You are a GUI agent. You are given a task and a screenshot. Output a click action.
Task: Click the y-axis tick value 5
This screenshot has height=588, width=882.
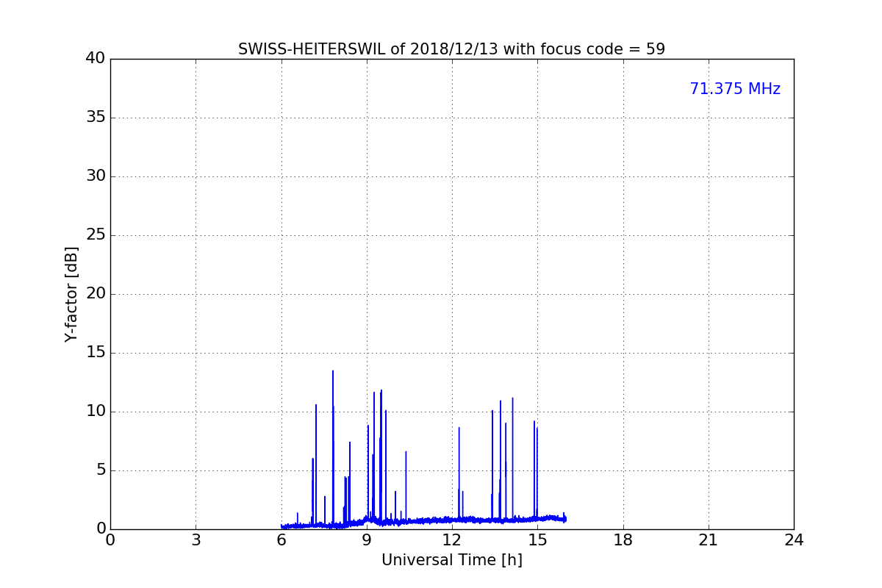101,470
